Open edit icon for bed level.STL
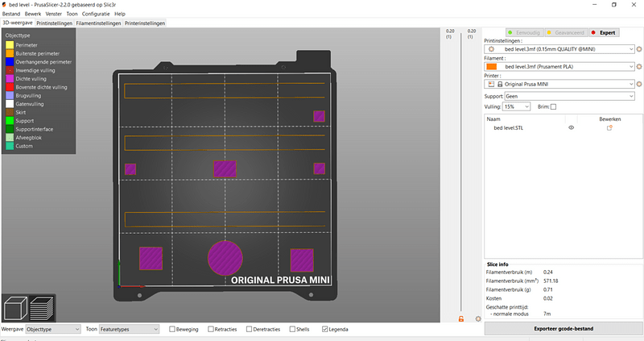 (609, 128)
